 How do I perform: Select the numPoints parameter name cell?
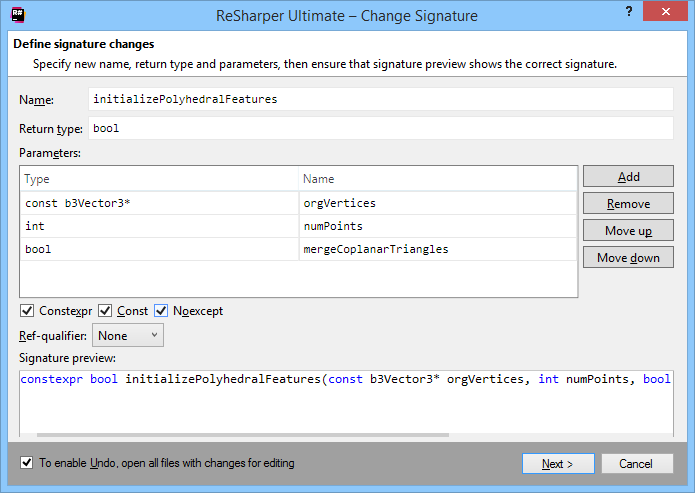[438, 226]
